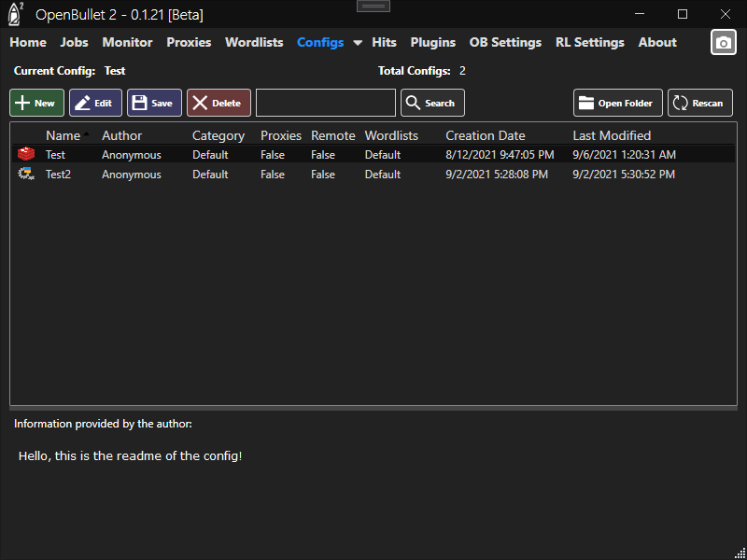Sort by the Category column header

pyautogui.click(x=218, y=135)
